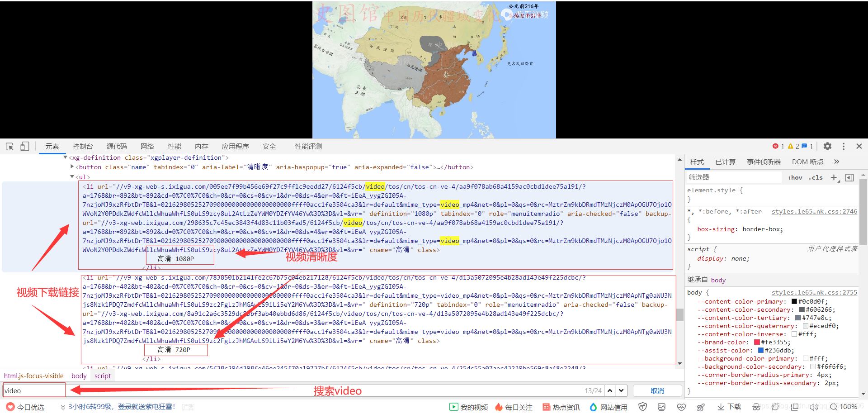
Task: Go to previous search result arrow
Action: (610, 390)
